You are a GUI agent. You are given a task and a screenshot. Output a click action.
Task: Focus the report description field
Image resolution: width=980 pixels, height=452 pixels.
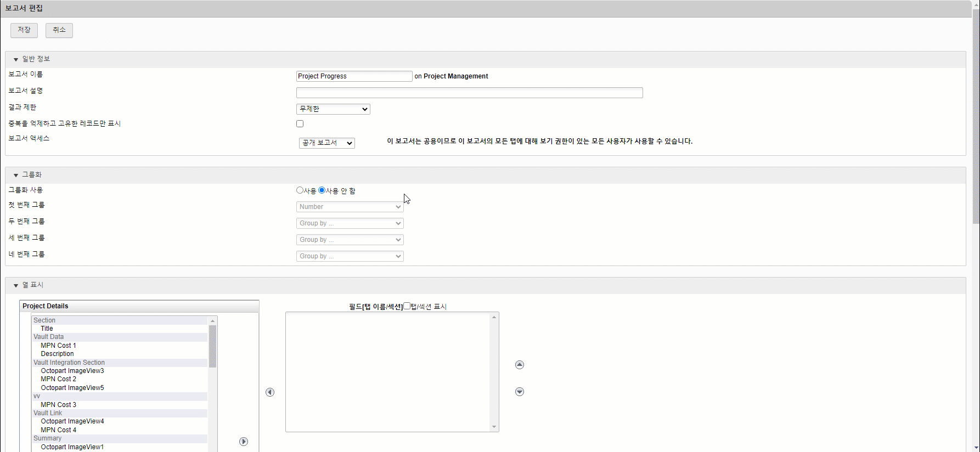tap(469, 93)
